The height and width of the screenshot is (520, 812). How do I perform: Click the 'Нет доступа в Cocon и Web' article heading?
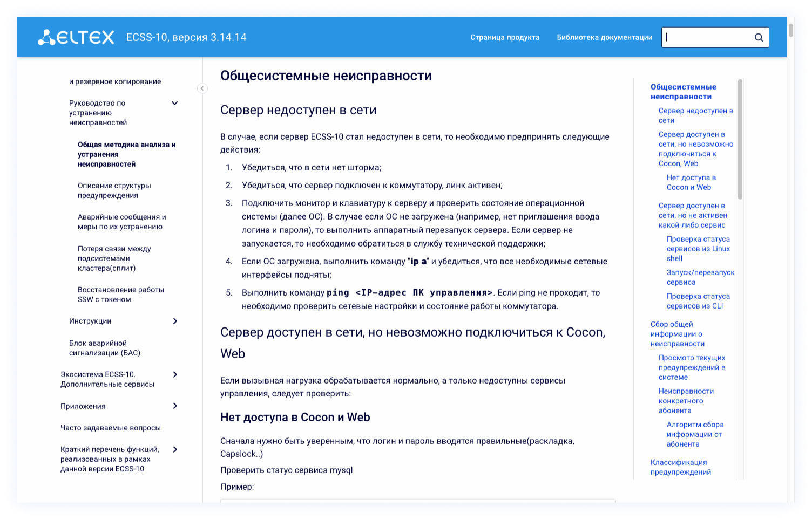pyautogui.click(x=295, y=417)
